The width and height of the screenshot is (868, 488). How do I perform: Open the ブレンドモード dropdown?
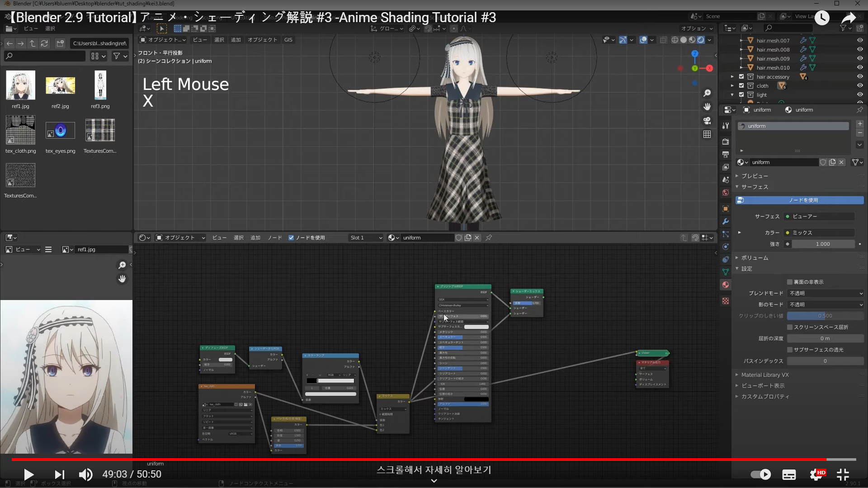[826, 293]
